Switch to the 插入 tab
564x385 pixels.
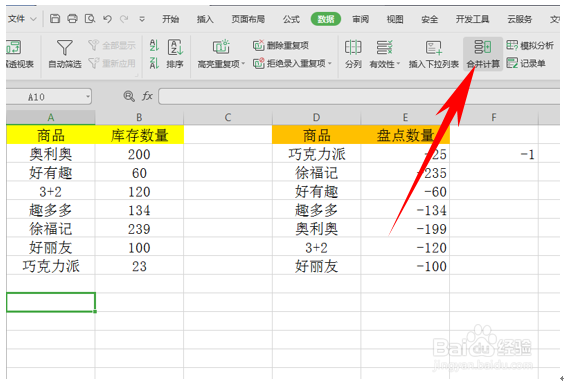click(205, 19)
